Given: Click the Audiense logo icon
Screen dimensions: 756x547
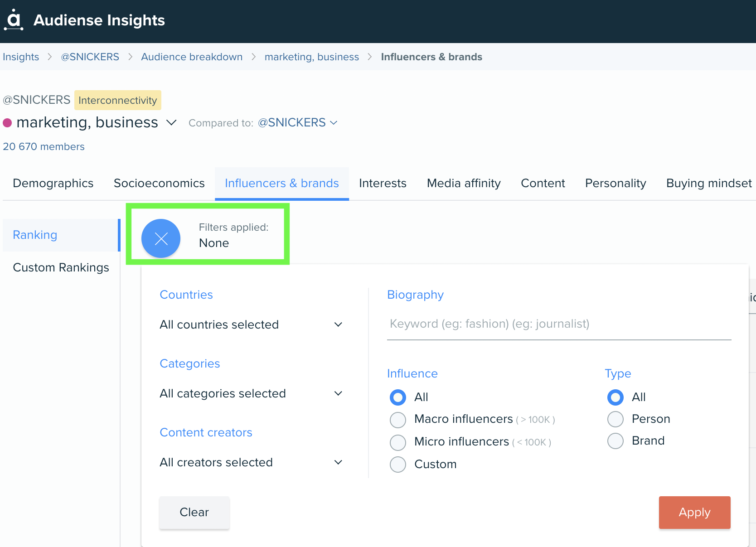Looking at the screenshot, I should 14,20.
